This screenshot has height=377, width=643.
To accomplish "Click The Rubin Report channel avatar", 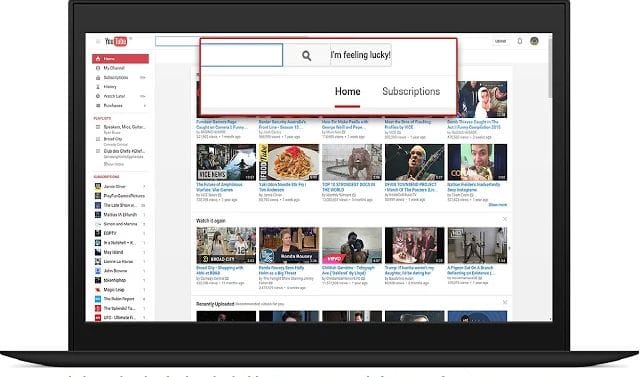I will [98, 299].
